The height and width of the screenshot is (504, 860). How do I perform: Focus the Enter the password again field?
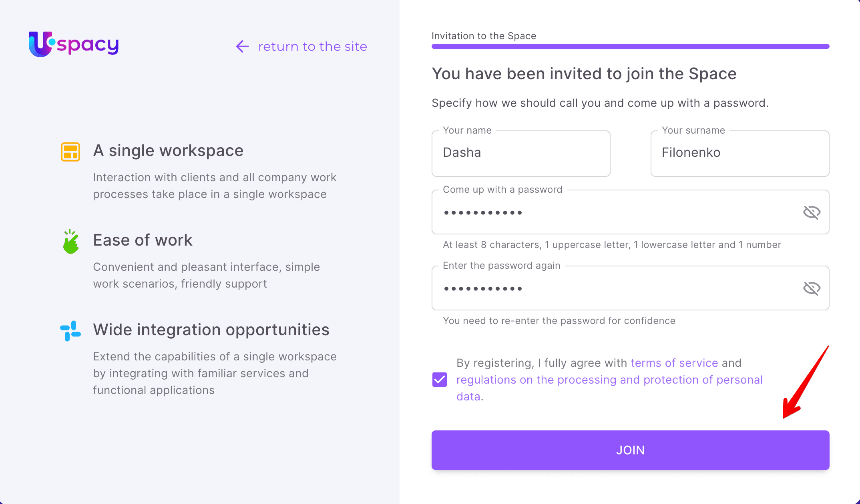click(617, 288)
